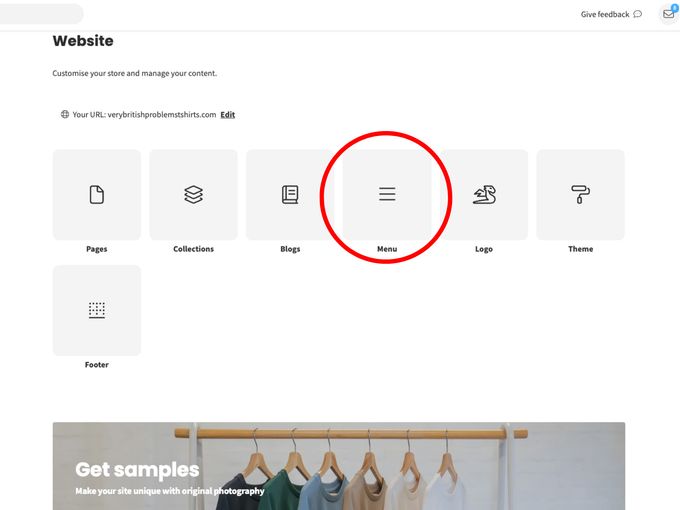Select the Theme text label
680x510 pixels.
[581, 249]
